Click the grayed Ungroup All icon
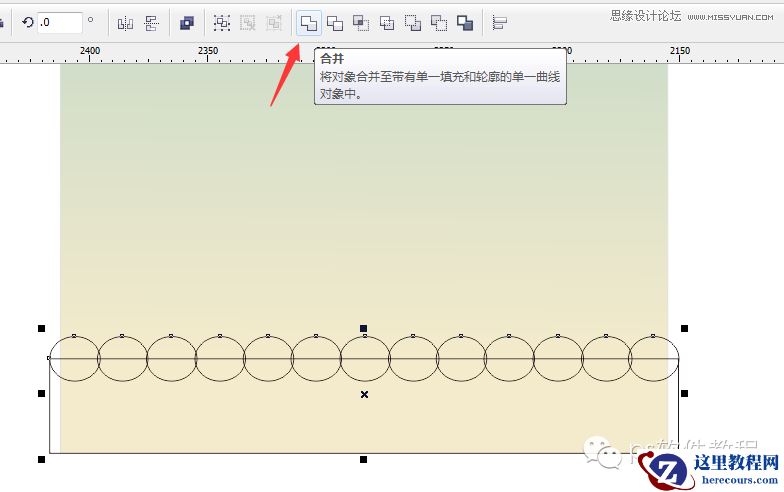The height and width of the screenshot is (492, 784). coord(274,23)
